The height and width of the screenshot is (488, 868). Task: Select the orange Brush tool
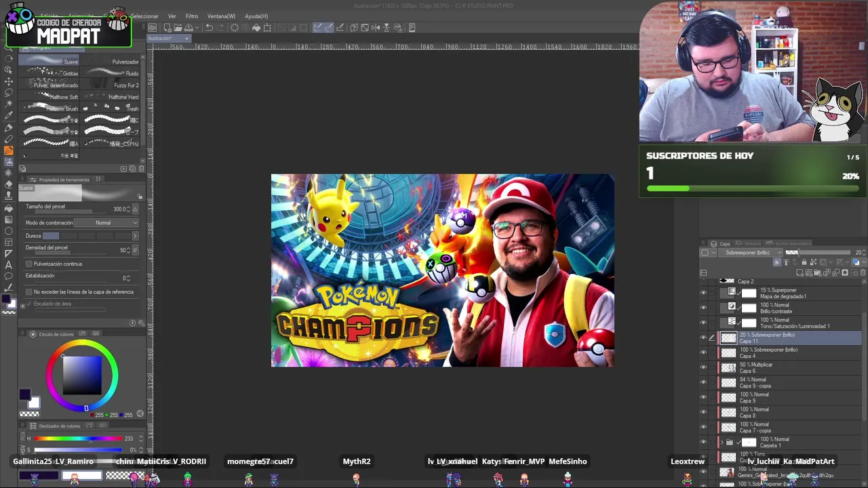(9, 150)
